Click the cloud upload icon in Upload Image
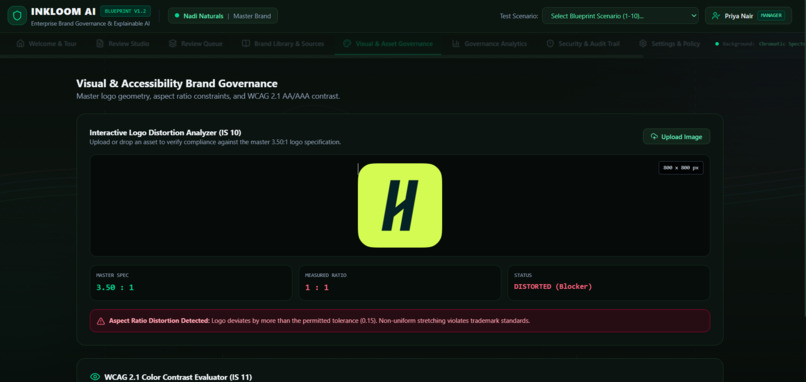Viewport: 806px width, 382px height. (x=654, y=136)
